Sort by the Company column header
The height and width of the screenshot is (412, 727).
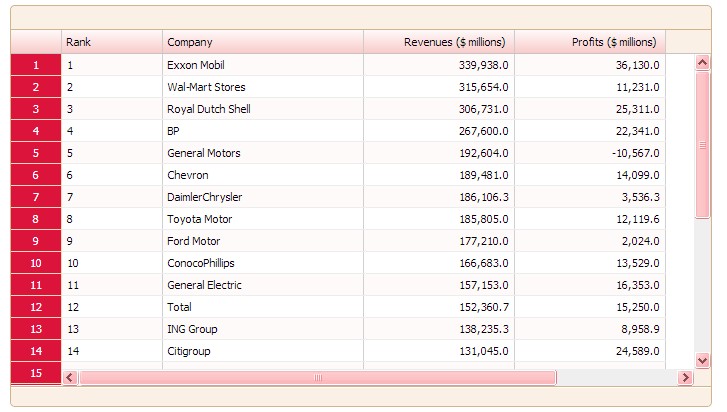pos(262,42)
